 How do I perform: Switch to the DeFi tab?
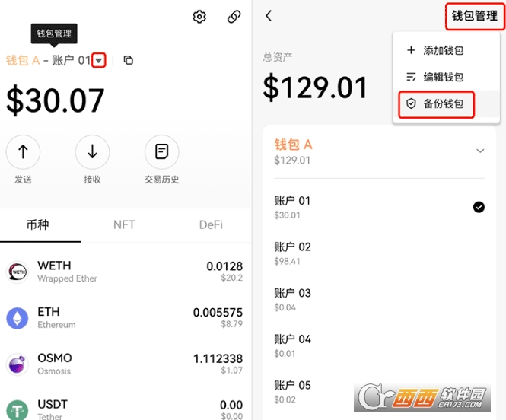pos(211,224)
